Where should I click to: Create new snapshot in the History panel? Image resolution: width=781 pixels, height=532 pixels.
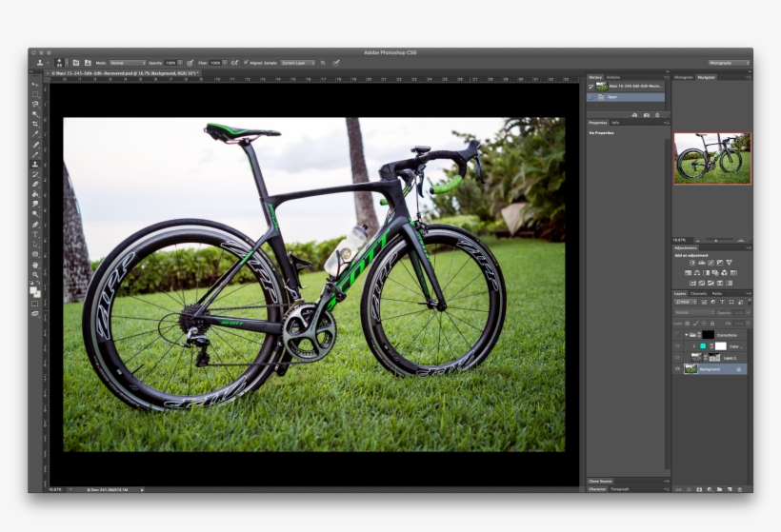[x=647, y=115]
